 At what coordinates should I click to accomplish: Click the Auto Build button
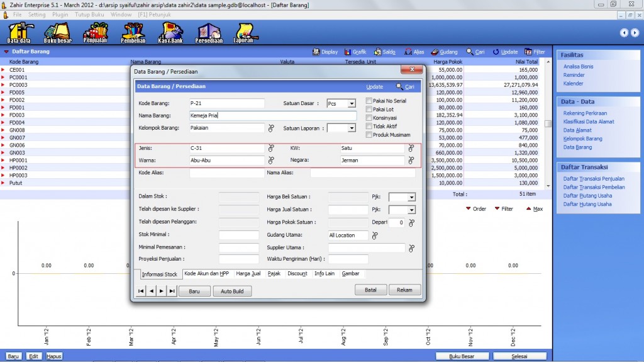tap(232, 291)
